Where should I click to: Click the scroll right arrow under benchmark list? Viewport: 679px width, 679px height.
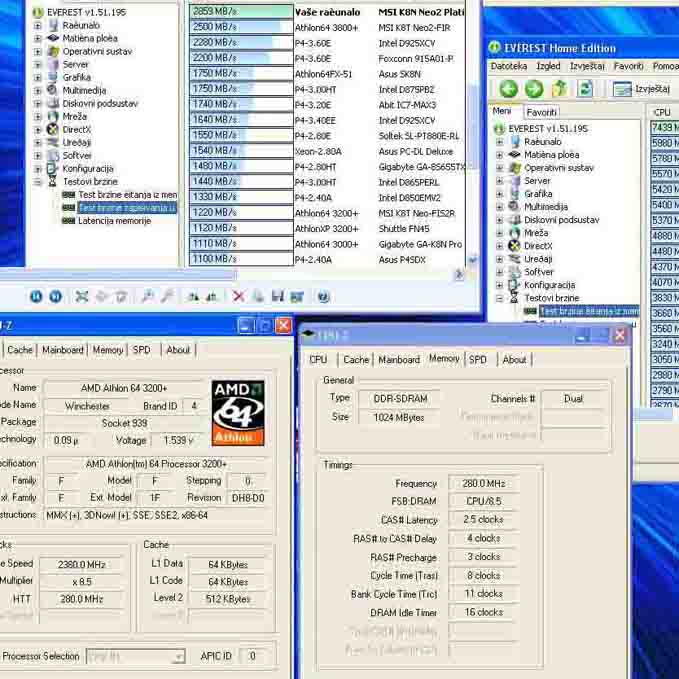(x=459, y=274)
